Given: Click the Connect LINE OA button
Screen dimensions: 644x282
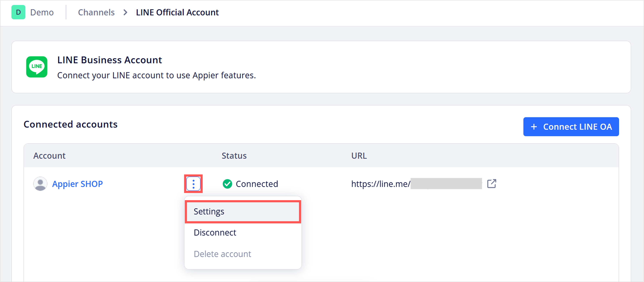Looking at the screenshot, I should (571, 127).
